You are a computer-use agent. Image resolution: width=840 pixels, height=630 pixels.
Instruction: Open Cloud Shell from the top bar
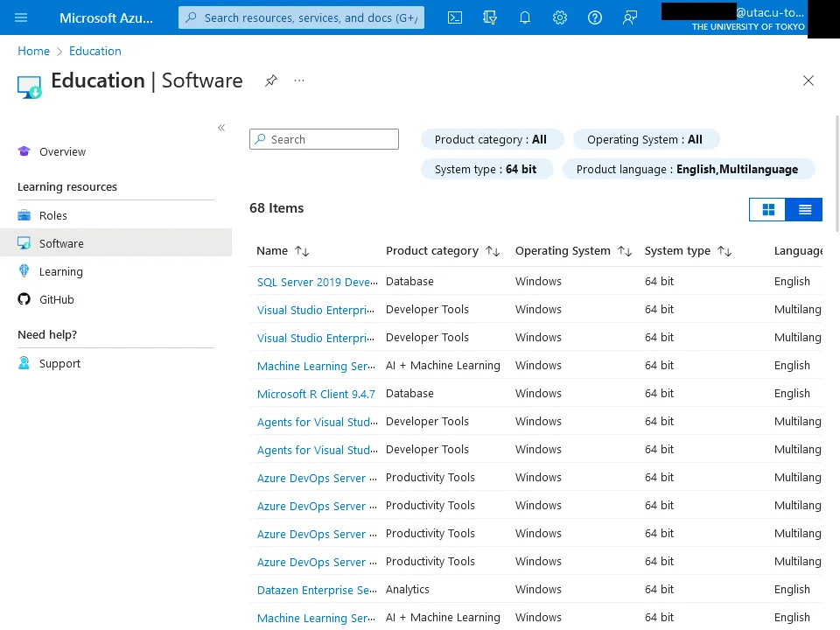(x=455, y=17)
